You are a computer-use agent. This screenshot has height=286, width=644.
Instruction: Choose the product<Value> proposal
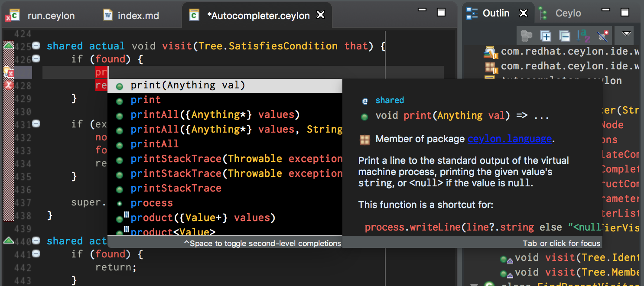(x=225, y=231)
